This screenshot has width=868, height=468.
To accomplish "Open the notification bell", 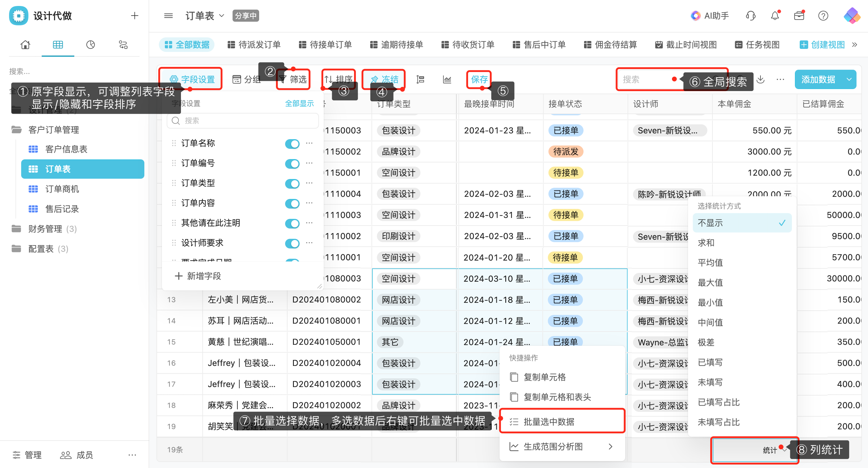I will point(775,15).
